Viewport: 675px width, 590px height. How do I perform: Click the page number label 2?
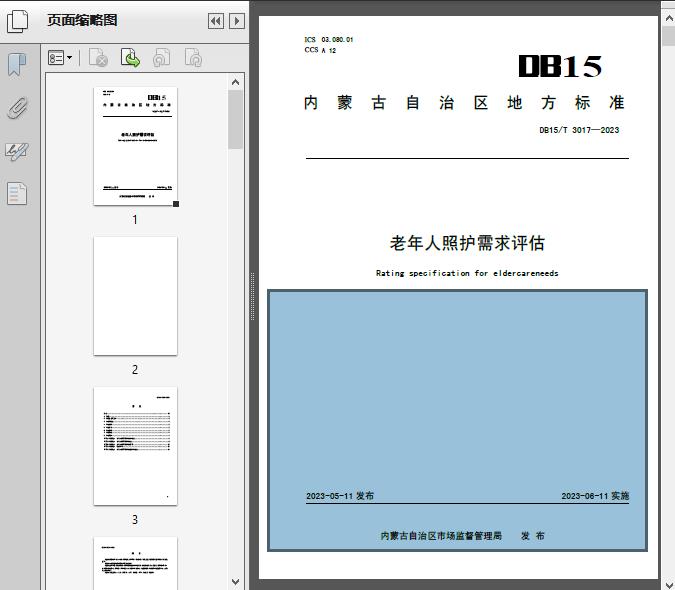(135, 370)
